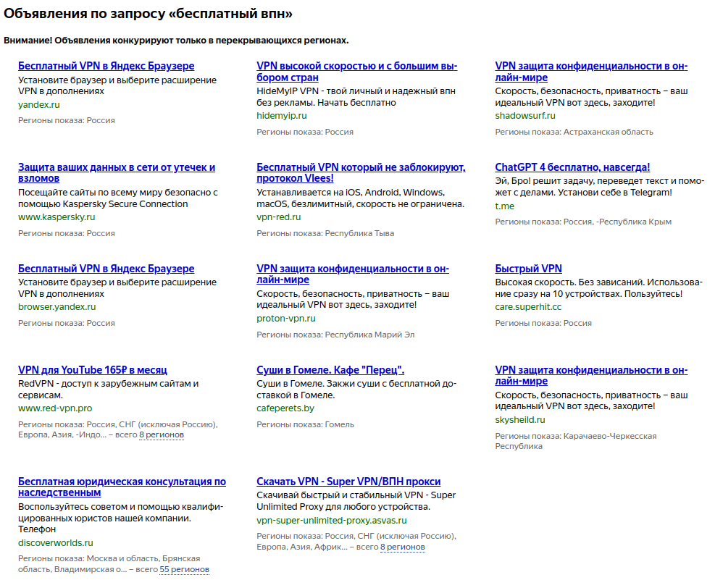Click description 'Закажи суши с бесплатной доставкой'

[356, 390]
